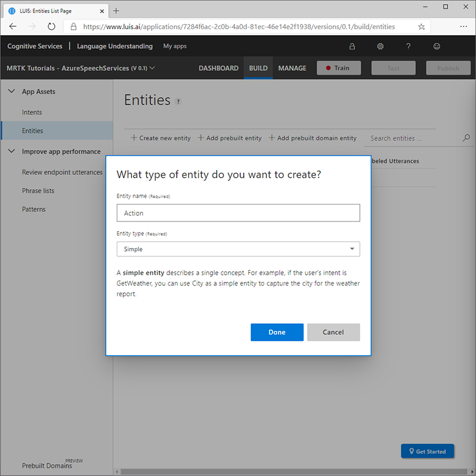
Task: Click the favorites star in the address bar
Action: tap(421, 26)
